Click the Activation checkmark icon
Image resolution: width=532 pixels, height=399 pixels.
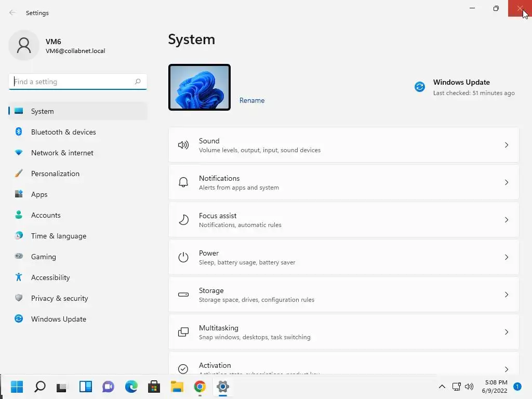[183, 369]
